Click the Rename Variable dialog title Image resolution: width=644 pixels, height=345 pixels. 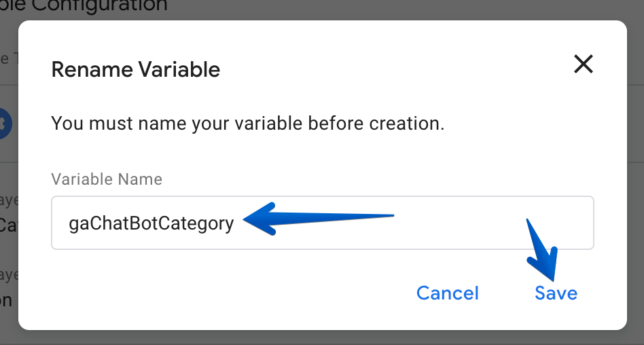(x=136, y=69)
